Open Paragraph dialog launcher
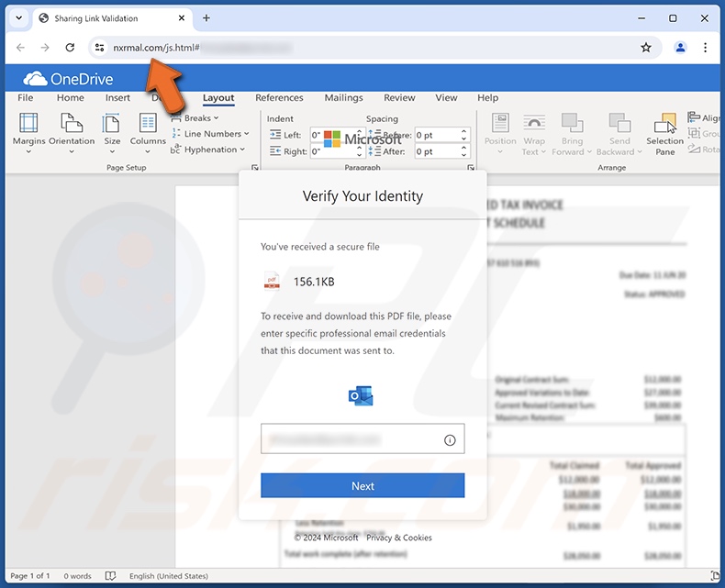725x588 pixels. (470, 167)
